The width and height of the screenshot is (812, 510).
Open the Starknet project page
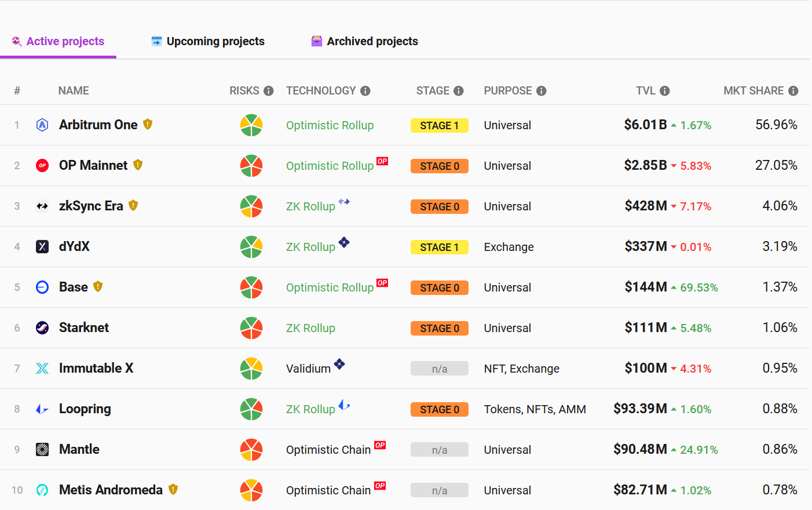(x=84, y=328)
